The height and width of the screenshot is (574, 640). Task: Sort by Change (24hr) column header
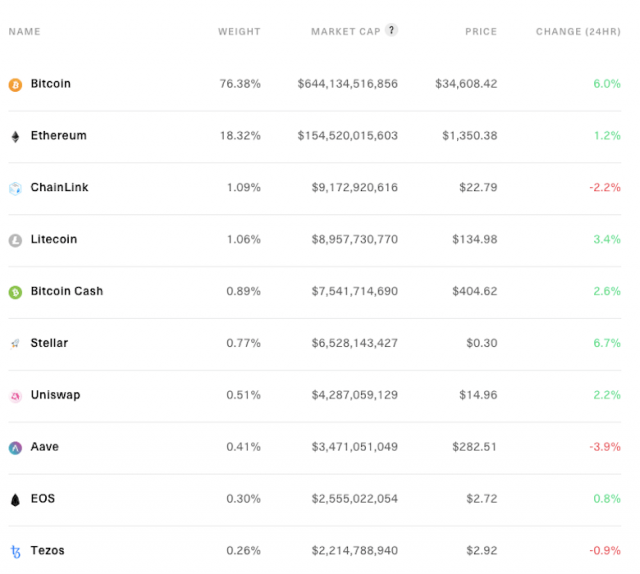point(578,32)
